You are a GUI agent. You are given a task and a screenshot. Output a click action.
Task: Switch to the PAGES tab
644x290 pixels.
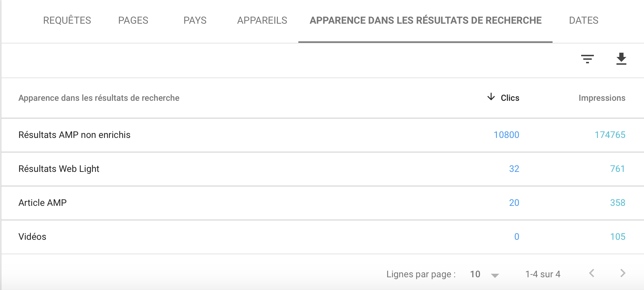click(133, 21)
